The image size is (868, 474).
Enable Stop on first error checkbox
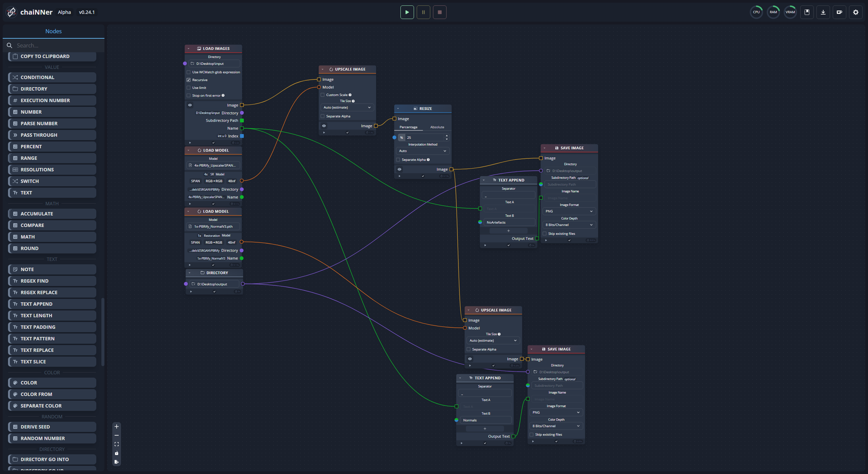click(x=189, y=96)
